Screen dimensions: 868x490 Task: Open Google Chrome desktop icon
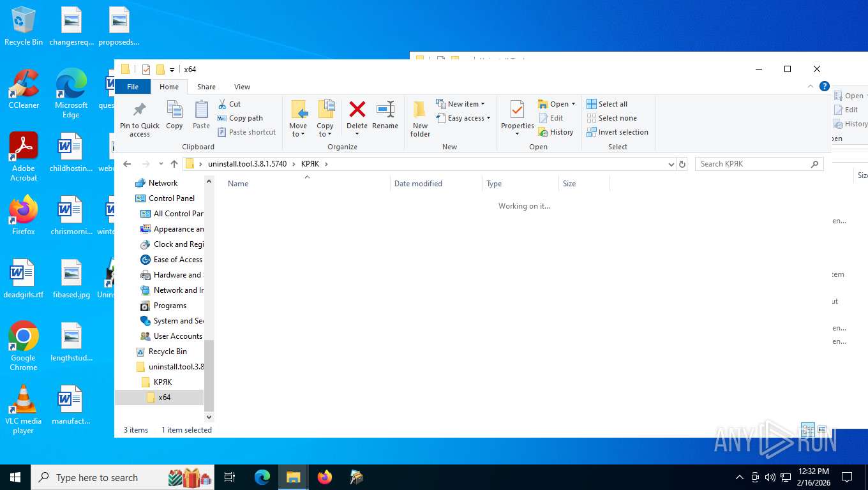(x=24, y=346)
